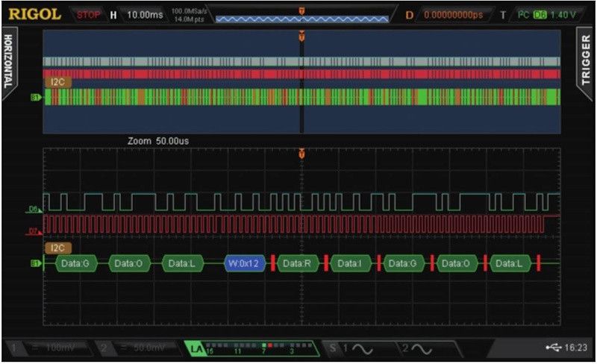Click the RIGOL logo in the corner
The width and height of the screenshot is (597, 364).
coord(35,13)
